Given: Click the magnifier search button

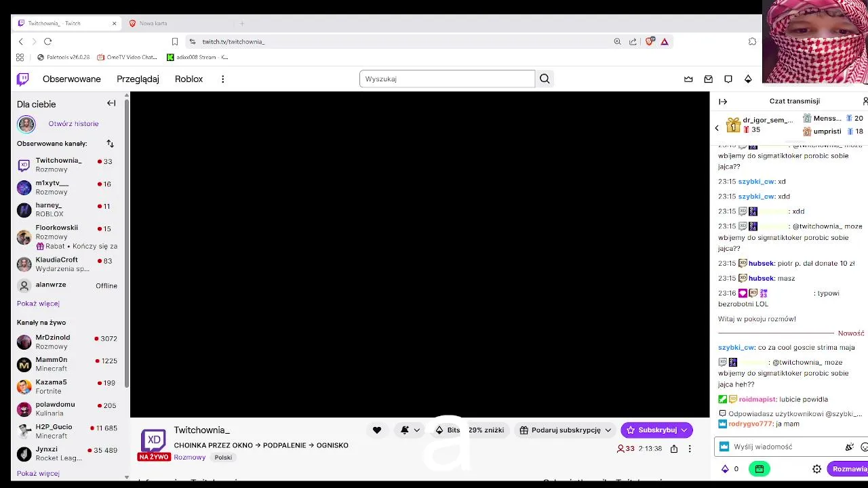Looking at the screenshot, I should 545,79.
